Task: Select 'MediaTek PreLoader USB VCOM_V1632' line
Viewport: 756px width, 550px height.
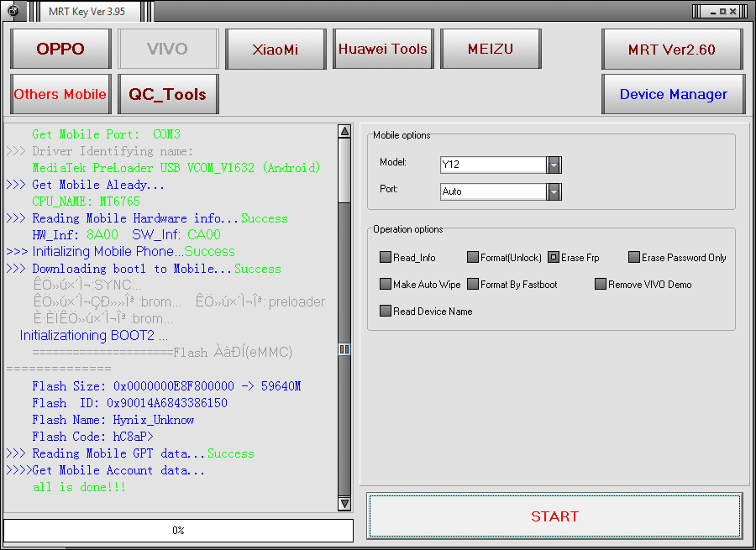Action: [x=176, y=168]
